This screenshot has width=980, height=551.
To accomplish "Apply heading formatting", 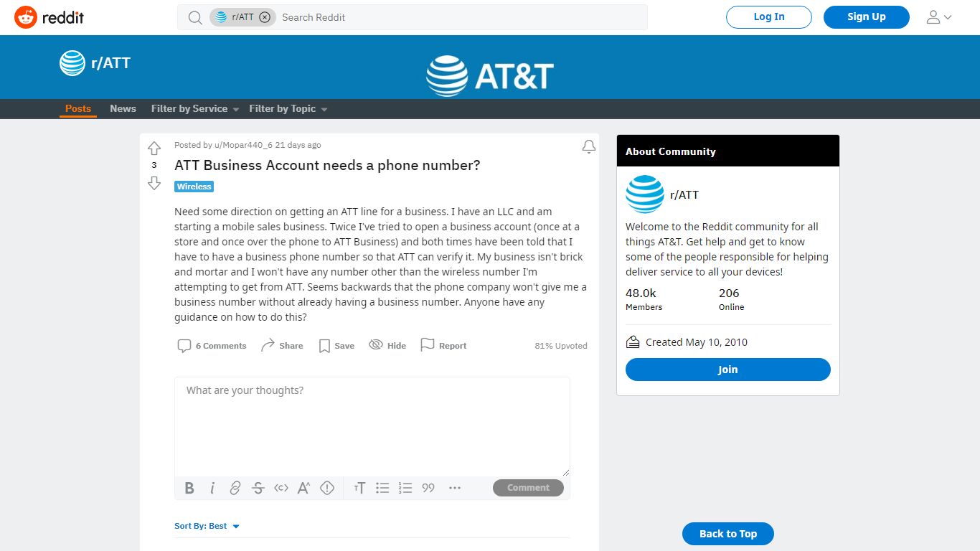I will [360, 488].
